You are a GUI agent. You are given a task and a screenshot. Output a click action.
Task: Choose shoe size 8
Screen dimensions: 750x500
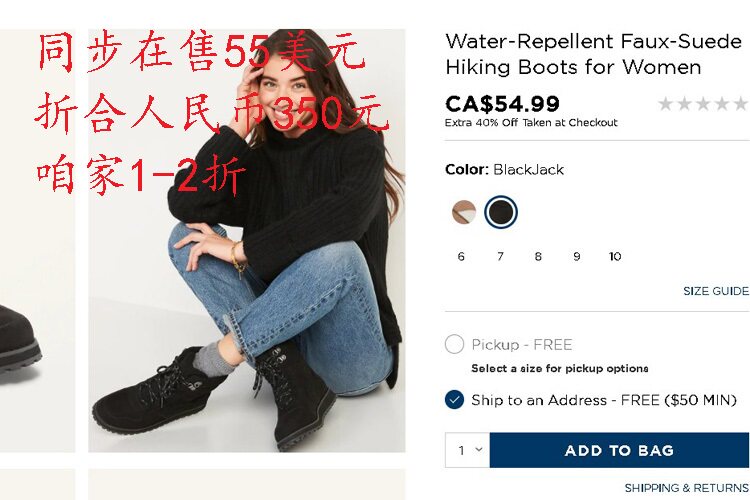[x=538, y=256]
